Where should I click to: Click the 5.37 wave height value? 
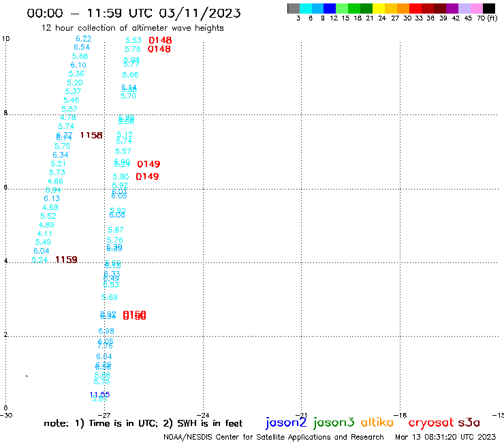tap(73, 91)
